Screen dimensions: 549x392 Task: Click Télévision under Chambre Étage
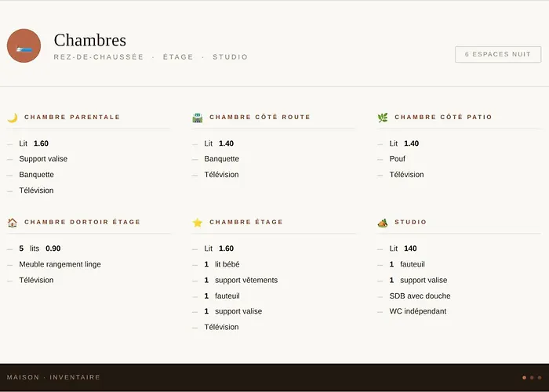222,327
